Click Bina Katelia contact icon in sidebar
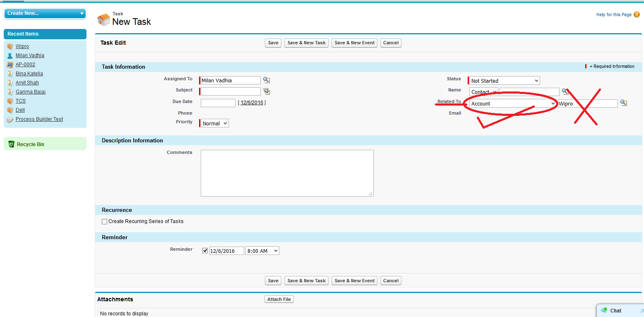The image size is (644, 317). point(10,74)
